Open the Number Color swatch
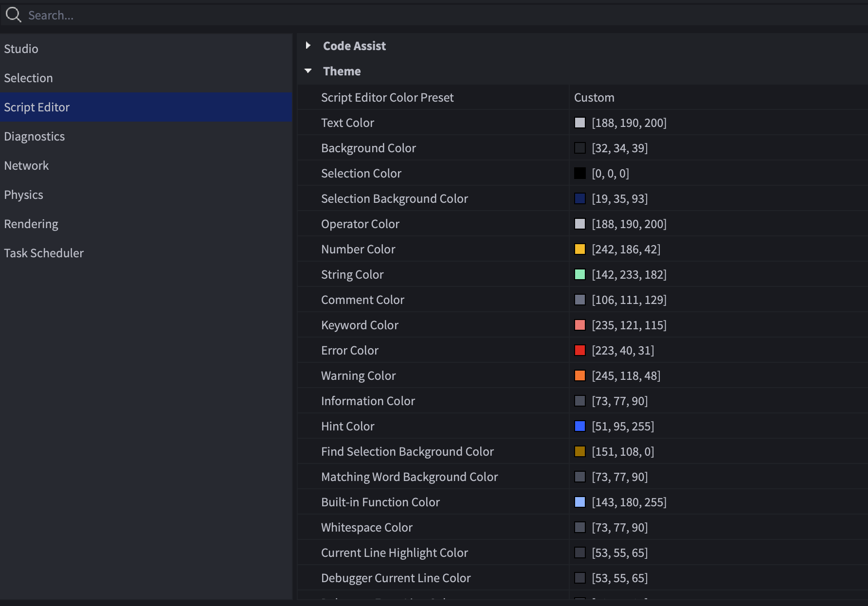The height and width of the screenshot is (606, 868). (x=580, y=249)
